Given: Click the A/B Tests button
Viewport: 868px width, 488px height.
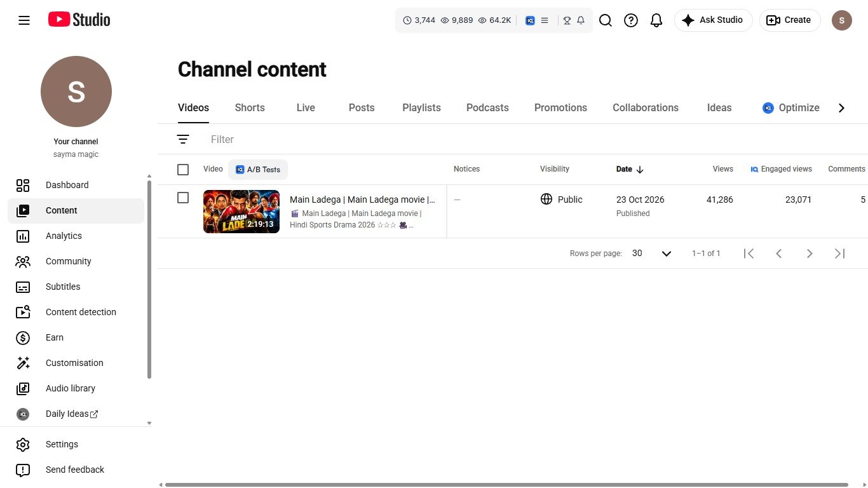Looking at the screenshot, I should pyautogui.click(x=258, y=170).
